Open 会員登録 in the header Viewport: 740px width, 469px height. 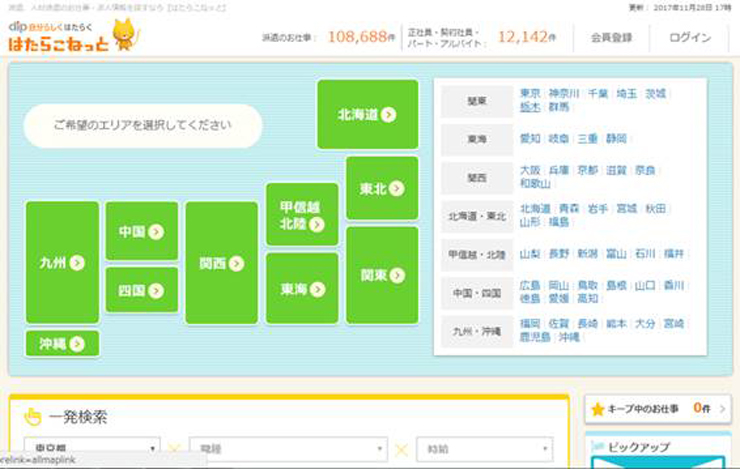click(611, 38)
